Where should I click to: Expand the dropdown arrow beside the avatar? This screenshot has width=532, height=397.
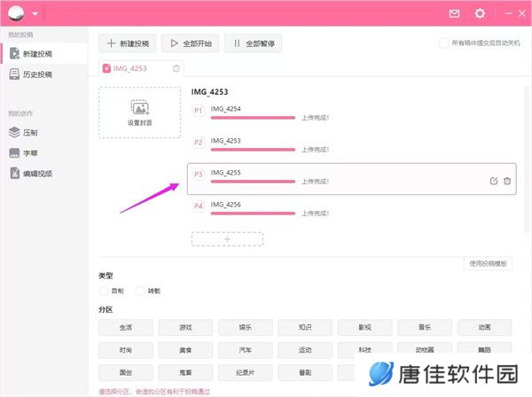tap(35, 14)
